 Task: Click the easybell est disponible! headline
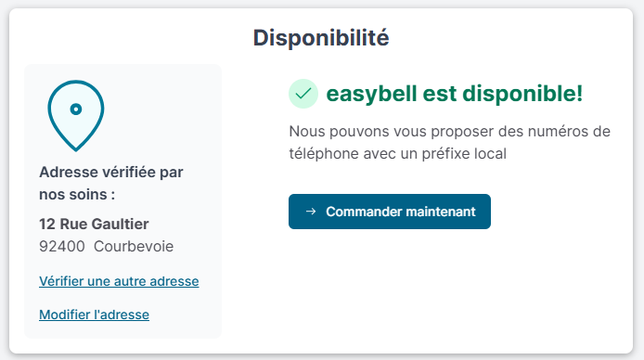click(x=455, y=94)
